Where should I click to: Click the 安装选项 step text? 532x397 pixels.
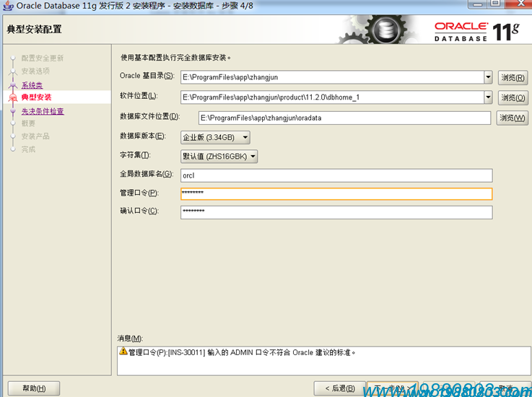click(35, 71)
